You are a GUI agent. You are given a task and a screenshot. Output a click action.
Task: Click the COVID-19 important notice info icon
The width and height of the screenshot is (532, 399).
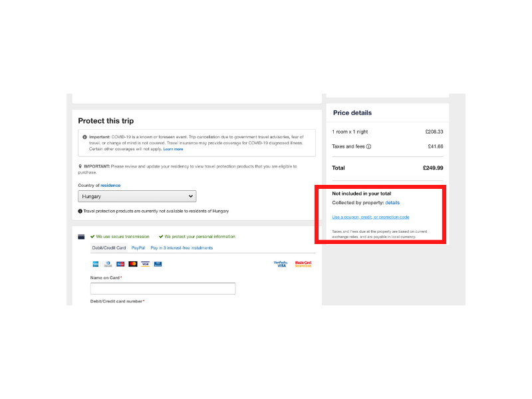click(x=85, y=137)
